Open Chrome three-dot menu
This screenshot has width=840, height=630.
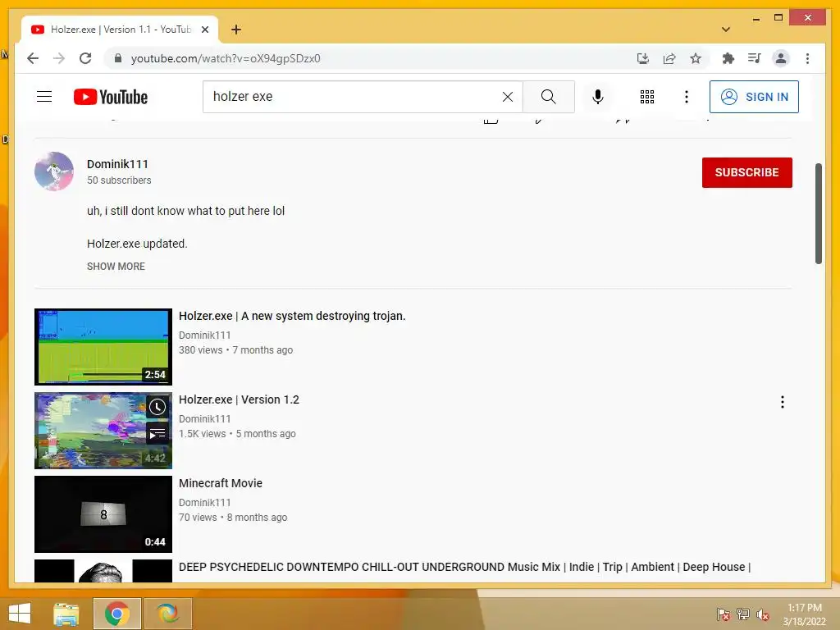pos(807,58)
